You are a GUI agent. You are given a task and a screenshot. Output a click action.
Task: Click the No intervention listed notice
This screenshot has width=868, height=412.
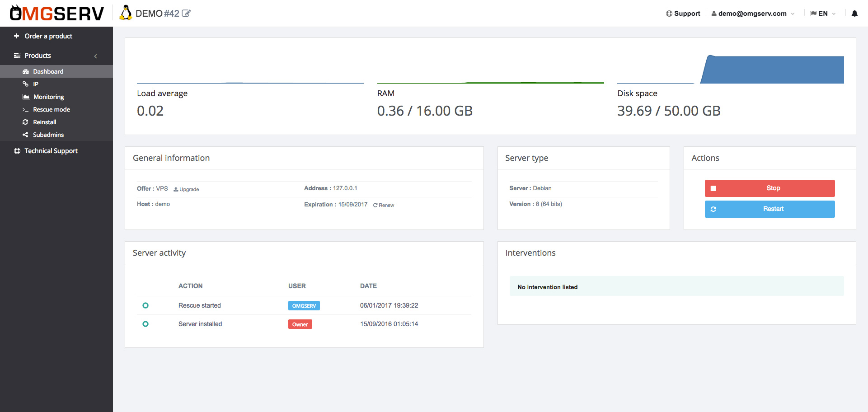[676, 286]
